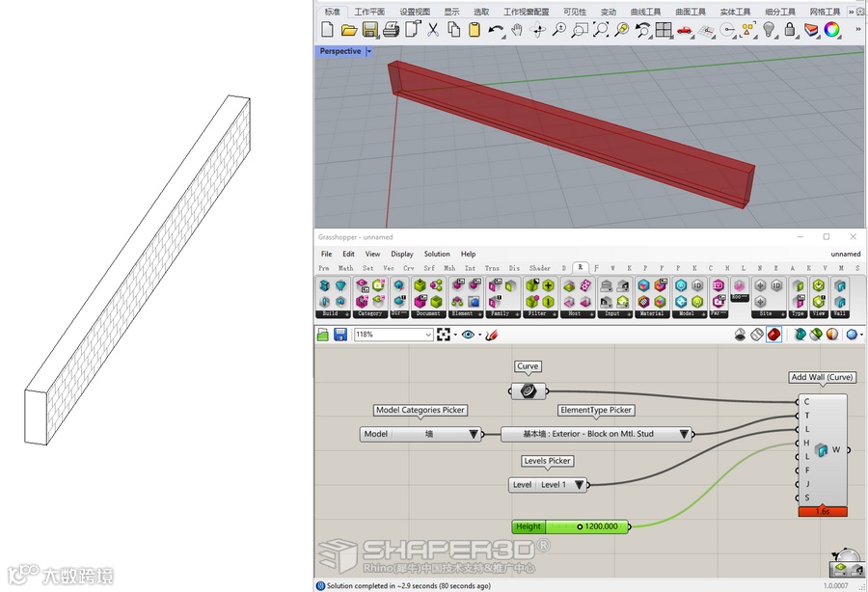Enable the wireframe preview mode
868x592 pixels.
tap(757, 335)
